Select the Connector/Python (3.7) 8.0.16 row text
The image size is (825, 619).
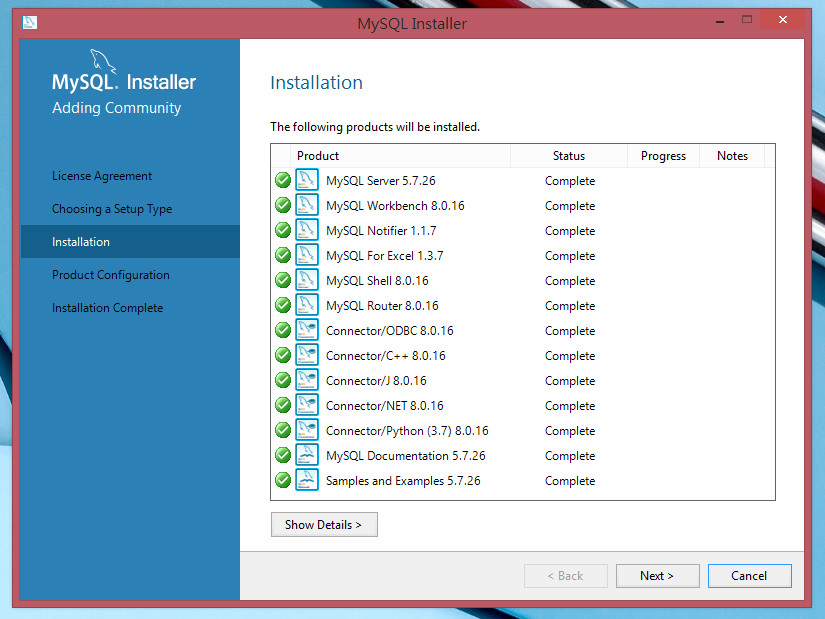pyautogui.click(x=407, y=431)
